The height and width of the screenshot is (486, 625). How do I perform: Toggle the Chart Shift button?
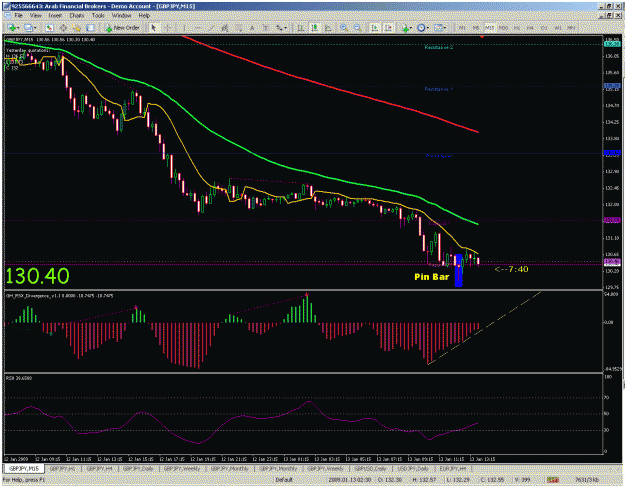[389, 28]
